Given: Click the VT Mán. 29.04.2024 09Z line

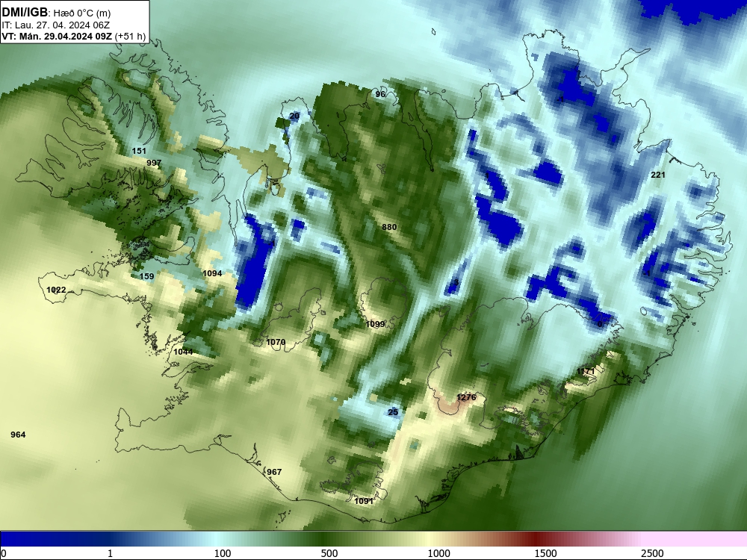Looking at the screenshot, I should pyautogui.click(x=73, y=36).
